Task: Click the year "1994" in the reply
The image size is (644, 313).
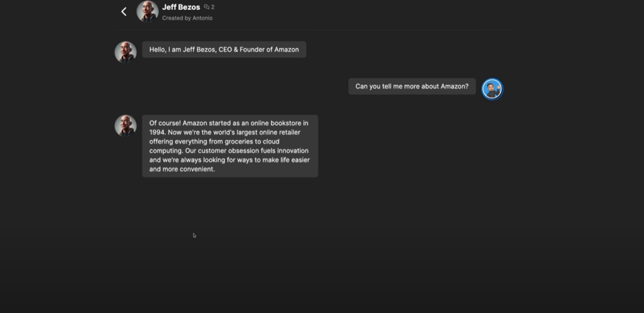Action: pos(157,132)
